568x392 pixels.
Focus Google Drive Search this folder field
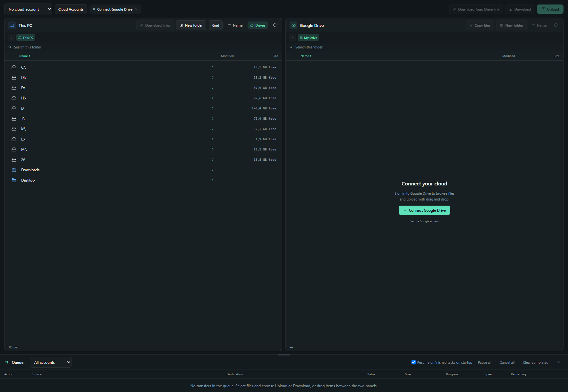click(424, 47)
